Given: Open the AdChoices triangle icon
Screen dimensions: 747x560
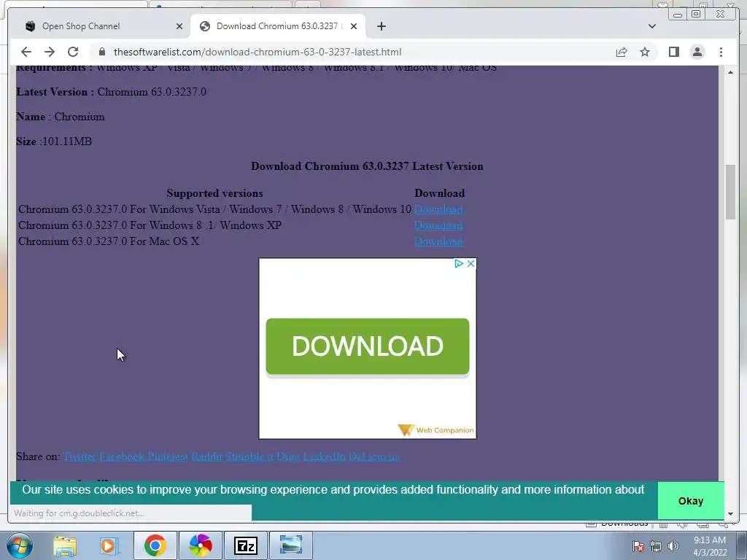Looking at the screenshot, I should (x=459, y=263).
